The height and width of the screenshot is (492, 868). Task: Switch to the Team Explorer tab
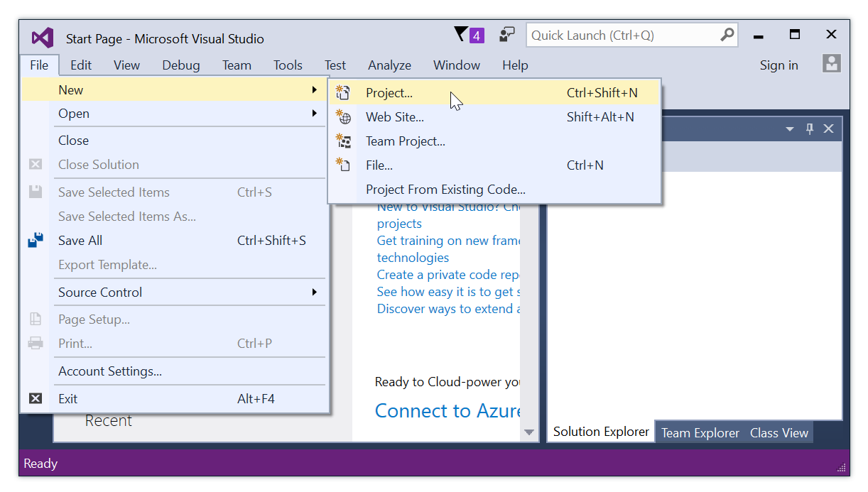click(700, 433)
